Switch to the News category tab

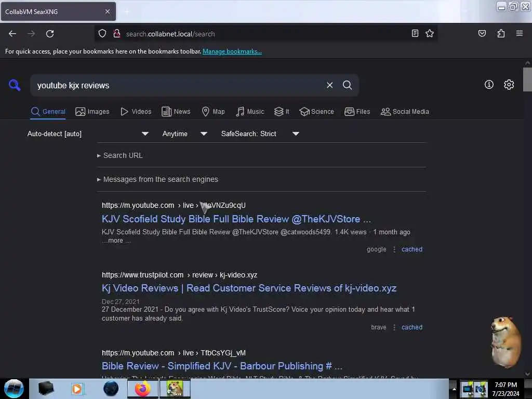point(176,112)
